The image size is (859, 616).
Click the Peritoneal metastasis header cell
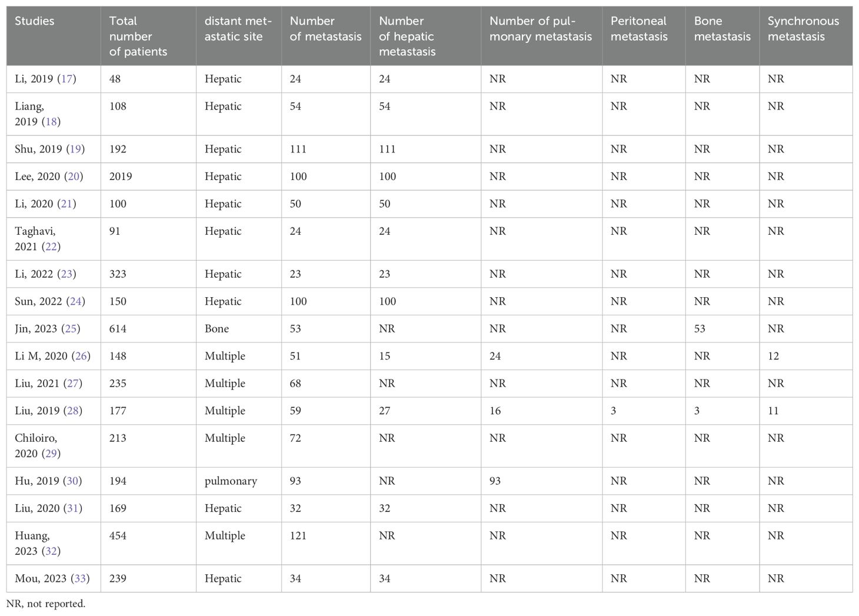pyautogui.click(x=639, y=29)
